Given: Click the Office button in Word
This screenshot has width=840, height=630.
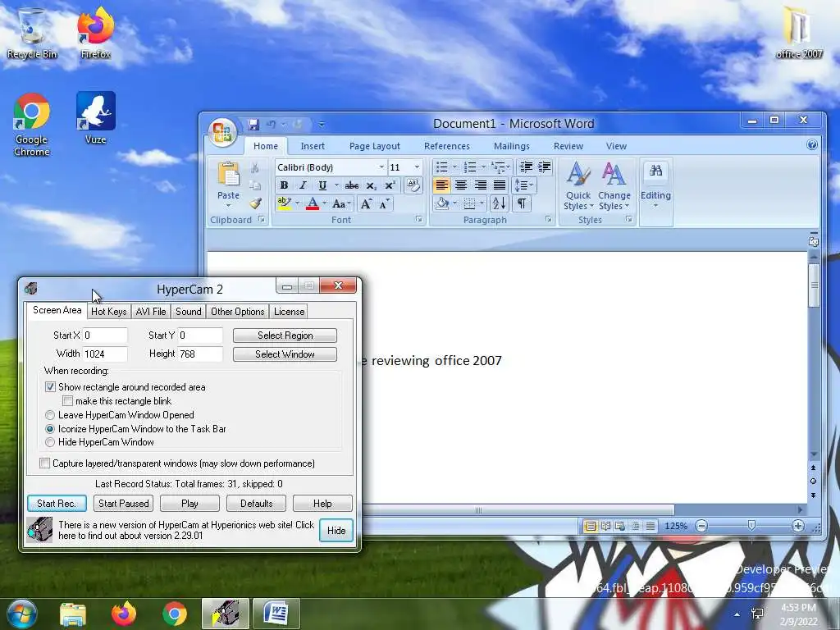Looking at the screenshot, I should click(x=221, y=132).
